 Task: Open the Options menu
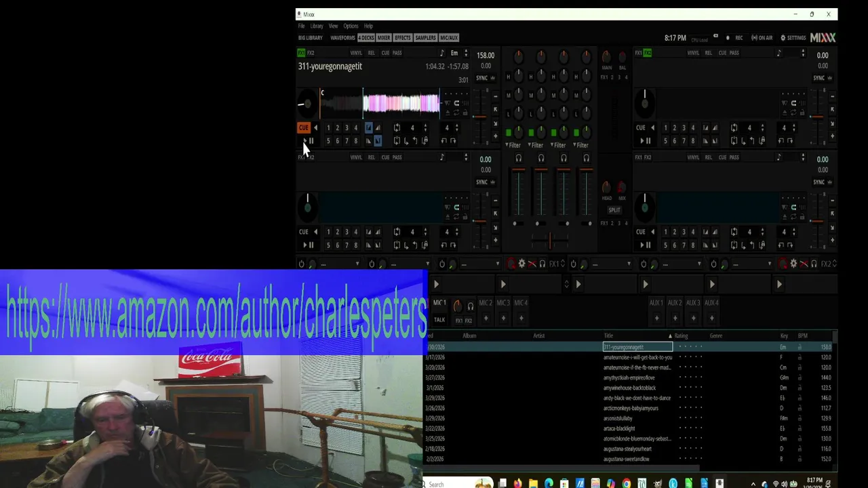click(351, 26)
